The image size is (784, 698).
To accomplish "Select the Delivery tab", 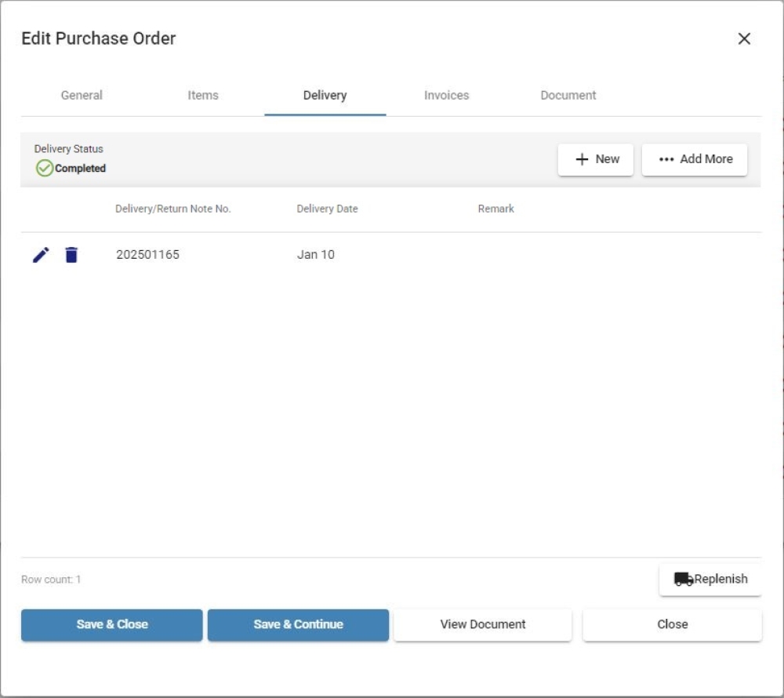I will [x=325, y=95].
